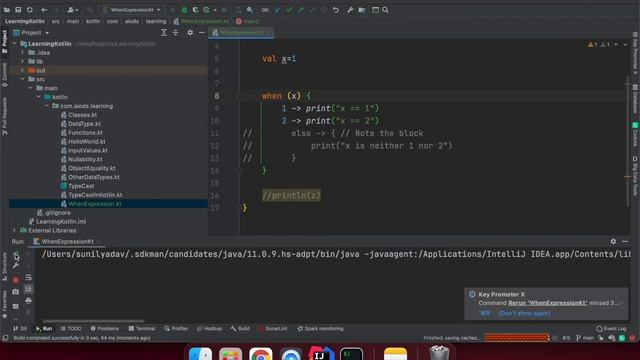The width and height of the screenshot is (640, 360).
Task: Open the SonarLint tool window
Action: point(273,329)
